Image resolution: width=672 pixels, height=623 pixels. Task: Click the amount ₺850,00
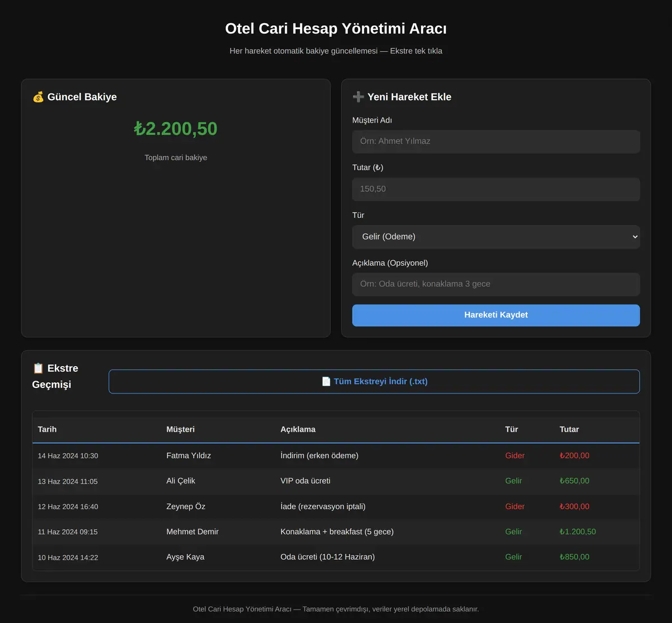(575, 557)
